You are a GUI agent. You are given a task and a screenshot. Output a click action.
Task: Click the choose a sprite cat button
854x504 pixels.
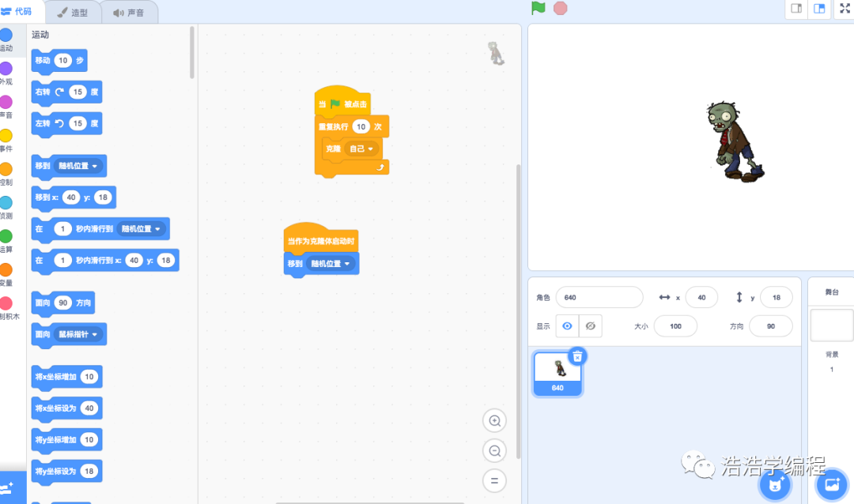pyautogui.click(x=775, y=484)
